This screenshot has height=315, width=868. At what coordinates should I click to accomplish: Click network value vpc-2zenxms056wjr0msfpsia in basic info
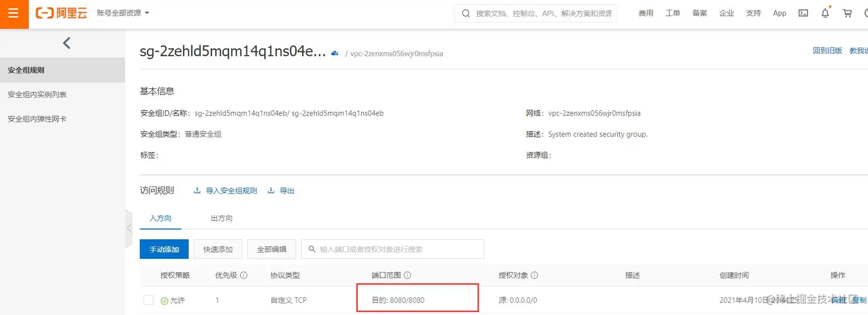594,113
